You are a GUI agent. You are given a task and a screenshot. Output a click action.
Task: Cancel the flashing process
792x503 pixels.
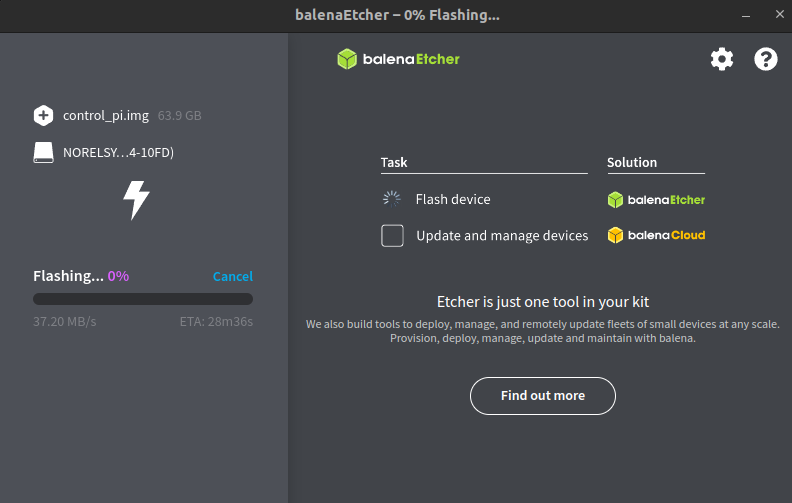tap(232, 276)
